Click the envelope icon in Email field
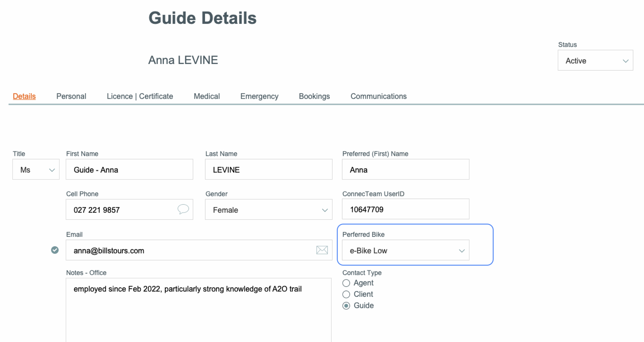 [322, 250]
